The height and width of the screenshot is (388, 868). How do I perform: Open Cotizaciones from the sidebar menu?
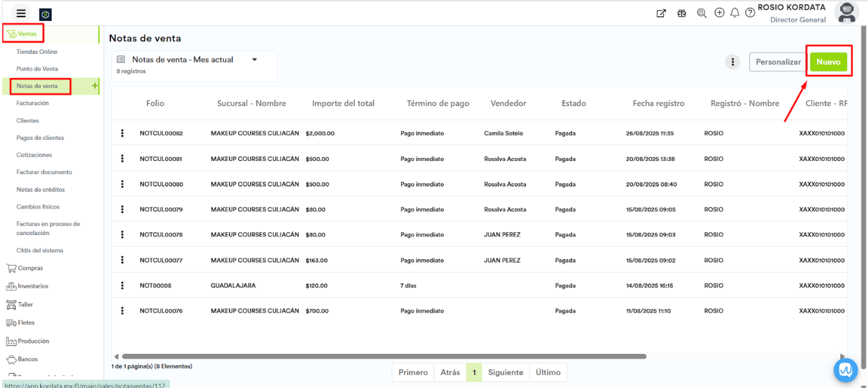click(x=34, y=155)
